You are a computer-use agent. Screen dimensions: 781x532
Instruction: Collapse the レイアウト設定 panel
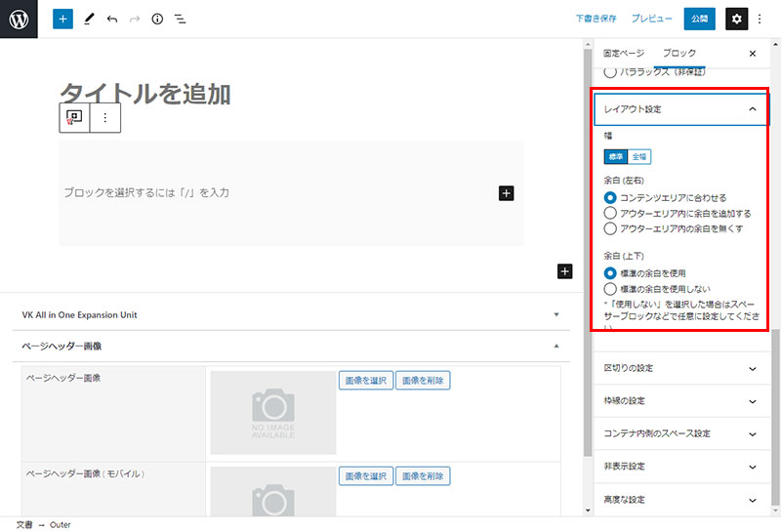[752, 109]
